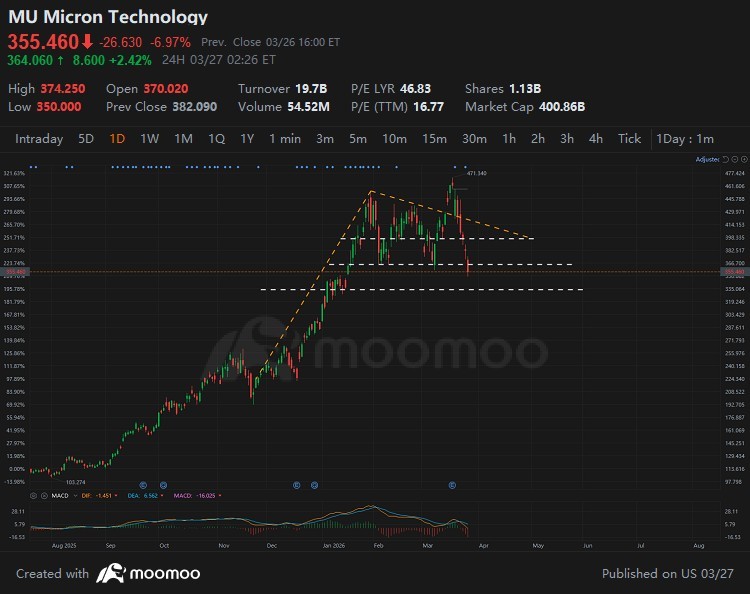The image size is (750, 594).
Task: Toggle the Adjusted price setting label
Action: pos(707,159)
